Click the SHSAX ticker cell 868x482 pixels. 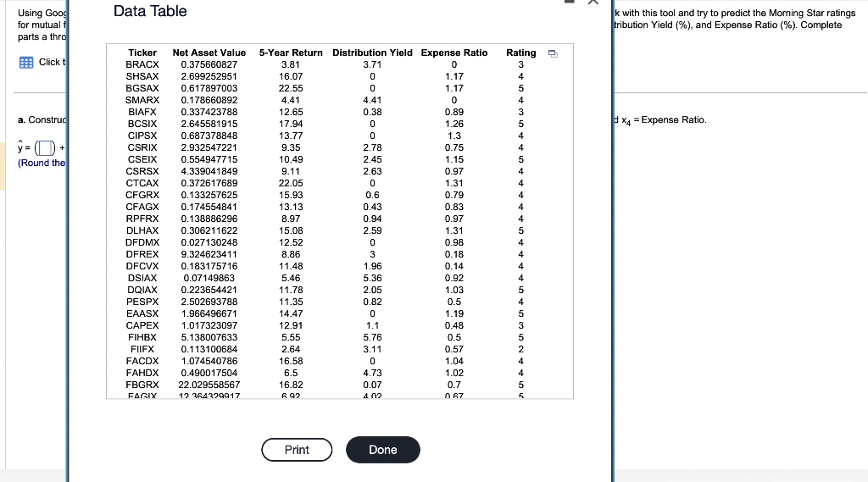pyautogui.click(x=142, y=76)
